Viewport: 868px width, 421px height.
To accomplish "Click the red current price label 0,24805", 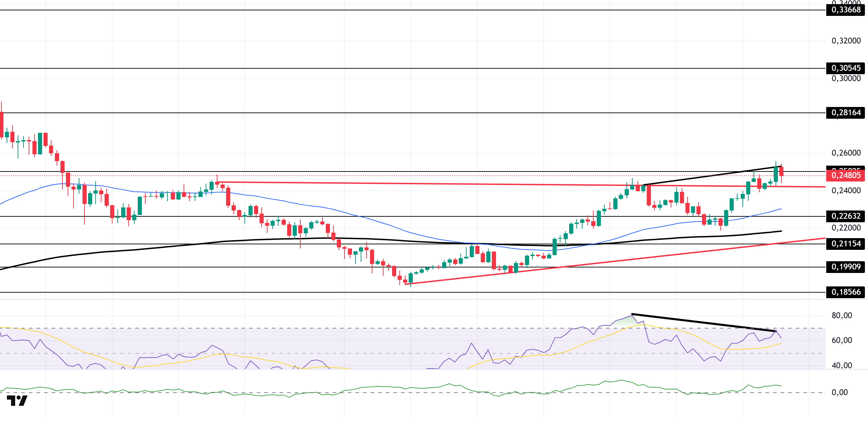I will click(846, 176).
